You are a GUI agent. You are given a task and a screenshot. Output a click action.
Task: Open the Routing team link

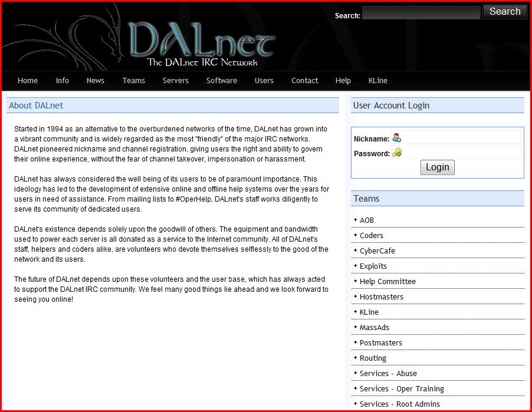click(373, 358)
